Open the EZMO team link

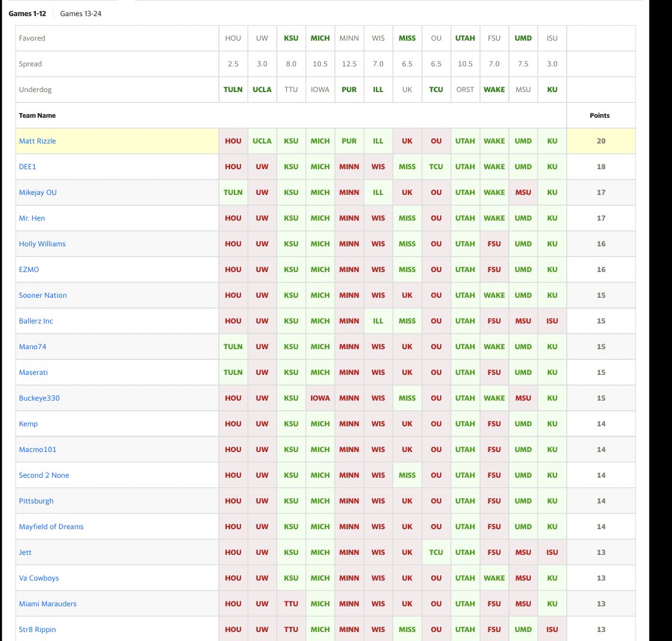click(29, 270)
